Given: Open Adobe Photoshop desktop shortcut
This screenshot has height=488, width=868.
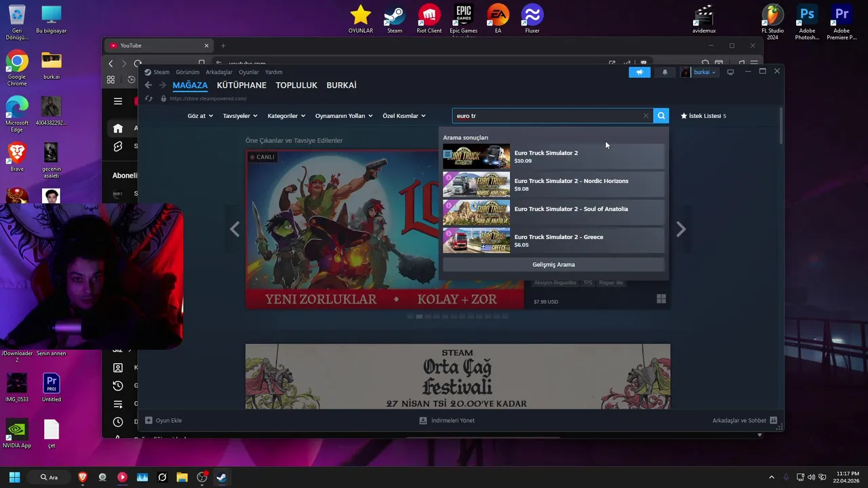Looking at the screenshot, I should click(x=807, y=21).
